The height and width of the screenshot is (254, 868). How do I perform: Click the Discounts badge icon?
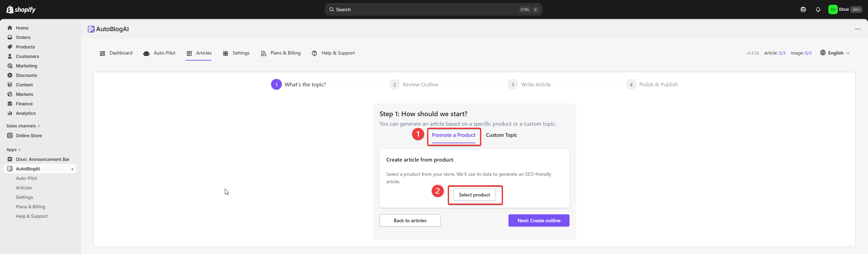point(10,75)
